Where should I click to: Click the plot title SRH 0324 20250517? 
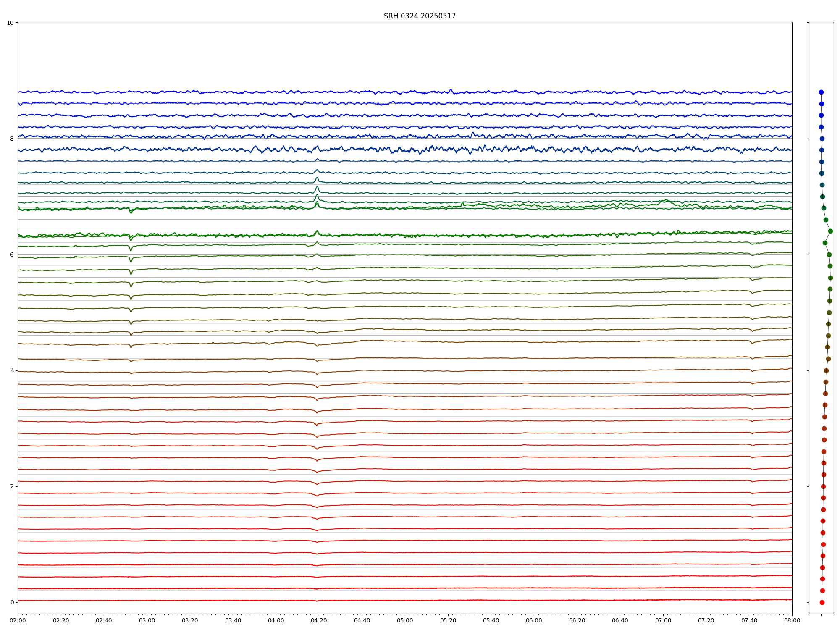(x=420, y=16)
